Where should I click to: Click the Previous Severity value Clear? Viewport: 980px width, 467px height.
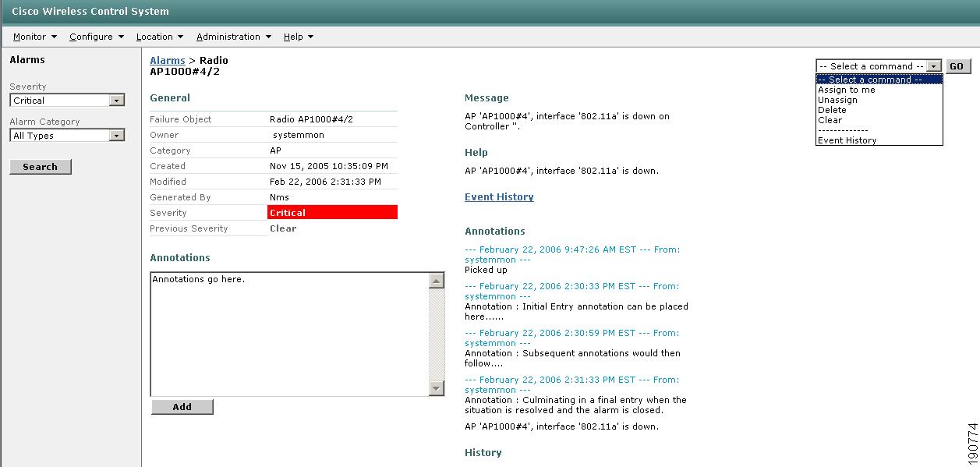point(283,228)
